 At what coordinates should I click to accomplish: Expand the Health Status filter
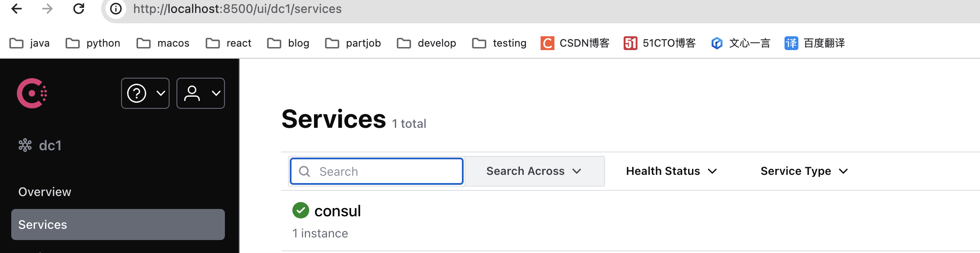coord(671,171)
